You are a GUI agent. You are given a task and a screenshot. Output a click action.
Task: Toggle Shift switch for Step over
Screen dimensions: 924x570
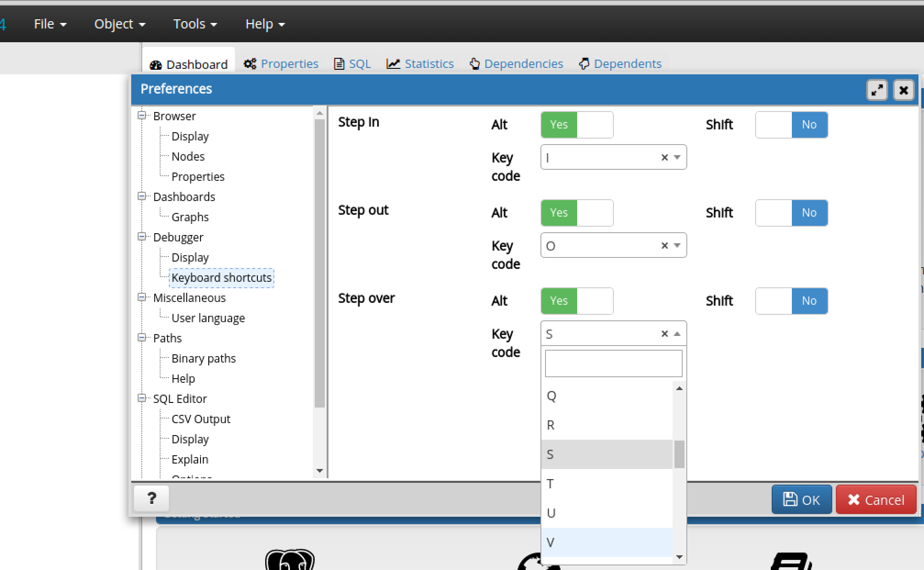[x=791, y=301]
